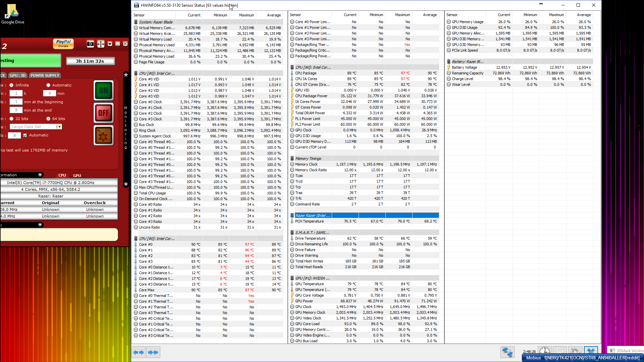Select the 'GPU Temperature' sensor row

[364, 284]
